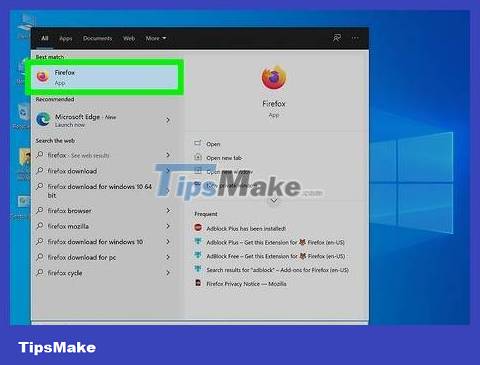Open the More filter dropdown

point(156,38)
